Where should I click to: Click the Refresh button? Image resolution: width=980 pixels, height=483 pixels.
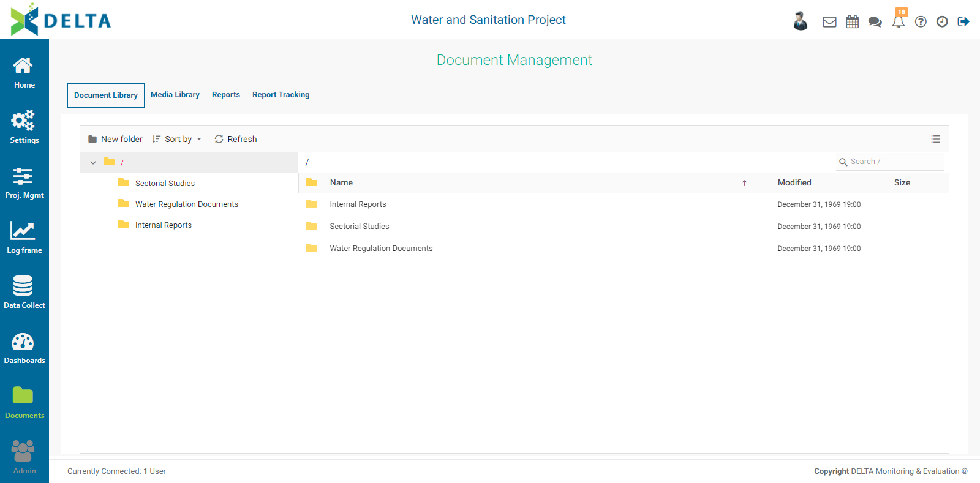[236, 139]
